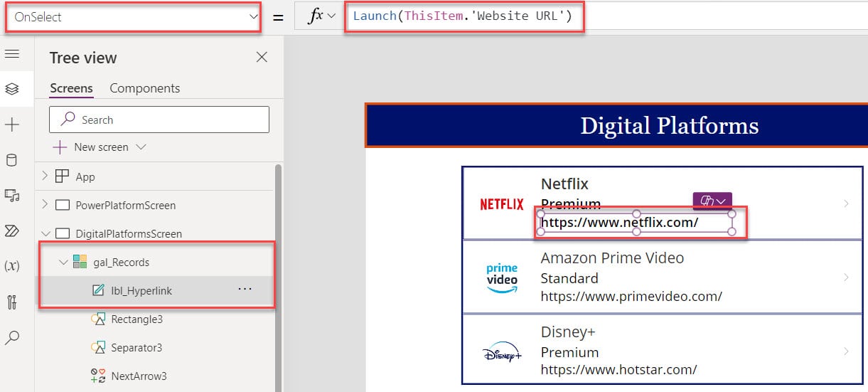Switch to the Components tab

pyautogui.click(x=144, y=88)
